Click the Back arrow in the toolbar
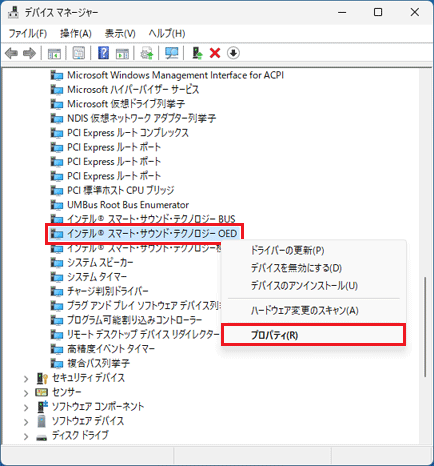 pos(12,53)
